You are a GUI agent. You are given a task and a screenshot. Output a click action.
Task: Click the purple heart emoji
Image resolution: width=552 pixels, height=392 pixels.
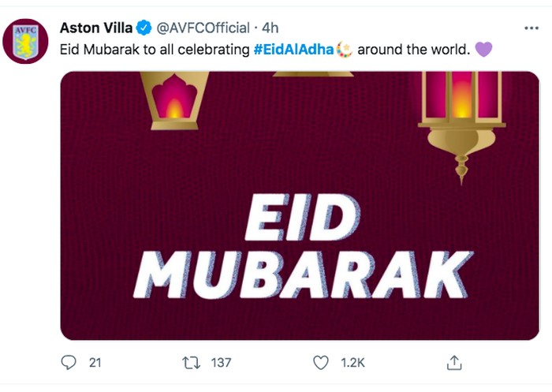click(483, 50)
